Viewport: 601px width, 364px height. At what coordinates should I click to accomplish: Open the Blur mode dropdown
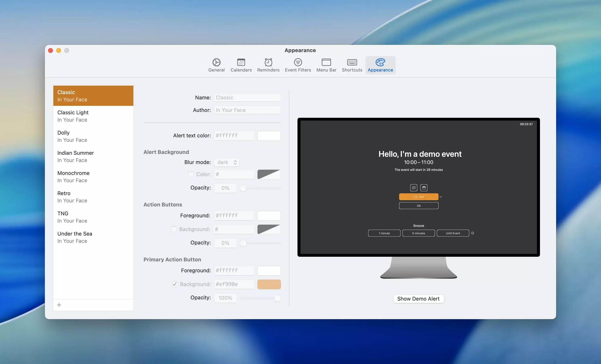(x=227, y=162)
